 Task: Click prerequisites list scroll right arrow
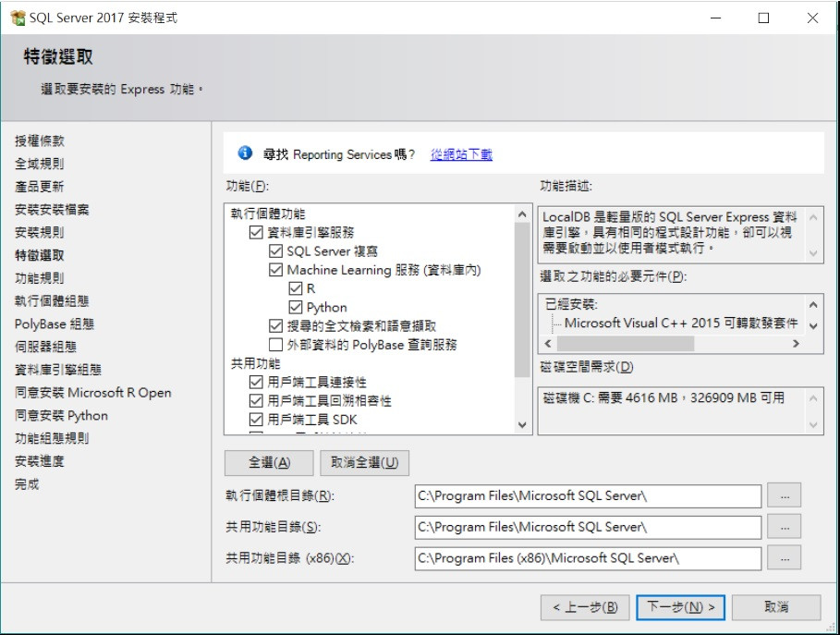pyautogui.click(x=796, y=344)
